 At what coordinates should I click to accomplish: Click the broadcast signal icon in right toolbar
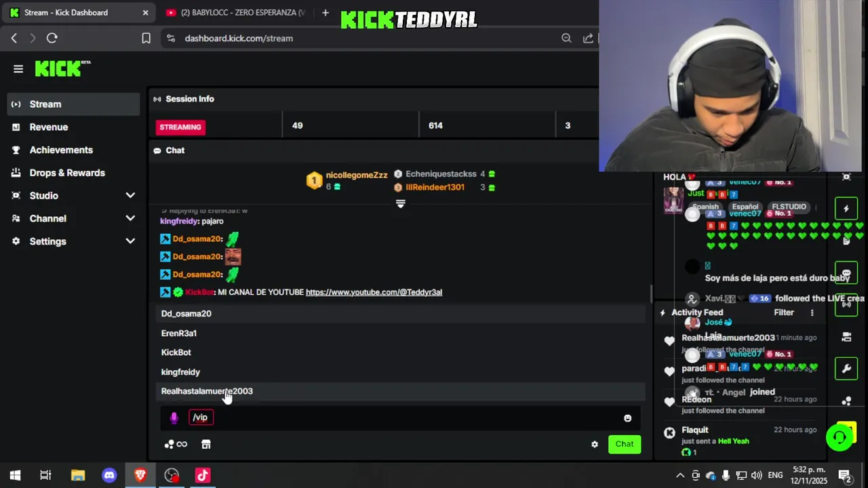coord(846,305)
